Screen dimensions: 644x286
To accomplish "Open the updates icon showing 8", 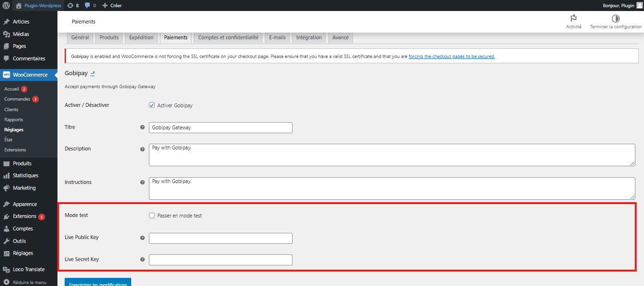I will tap(70, 6).
